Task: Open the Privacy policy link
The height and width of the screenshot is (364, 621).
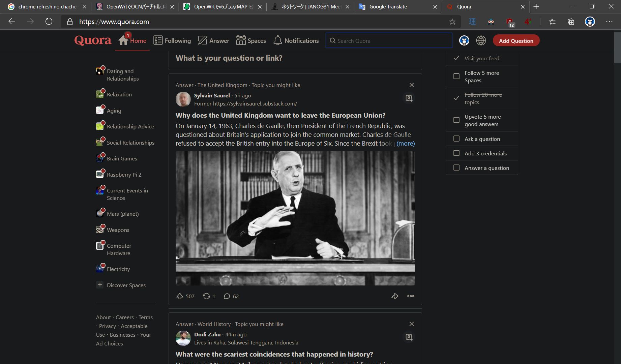Action: tap(107, 326)
